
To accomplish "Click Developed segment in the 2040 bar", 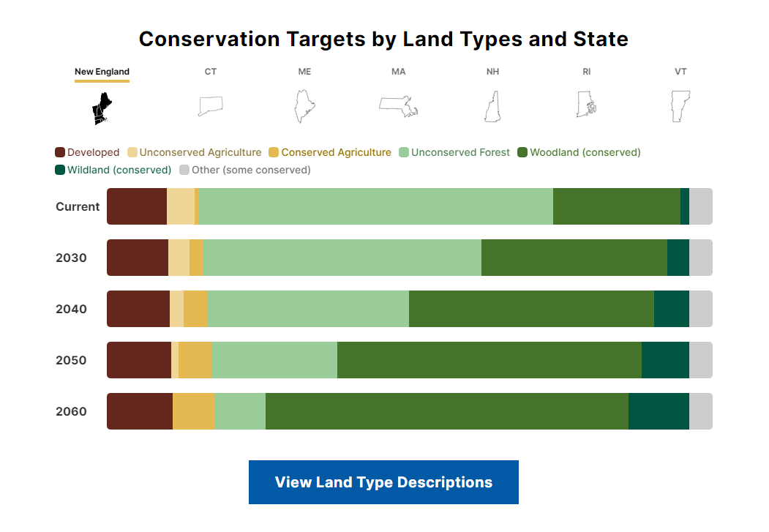I will (x=138, y=309).
